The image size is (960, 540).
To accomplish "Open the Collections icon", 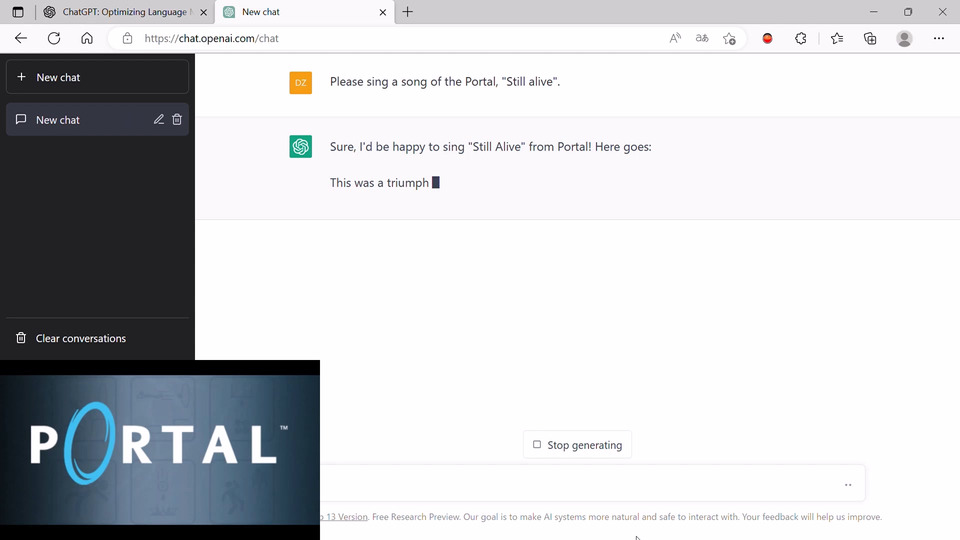I will click(x=870, y=38).
